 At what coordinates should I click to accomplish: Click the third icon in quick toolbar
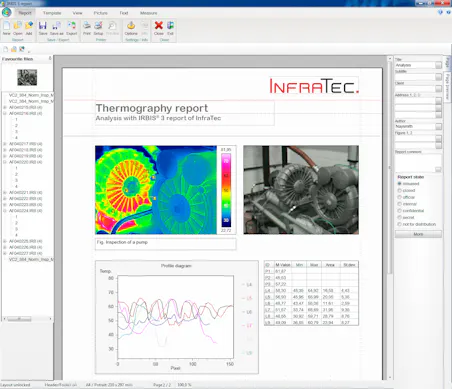click(22, 49)
